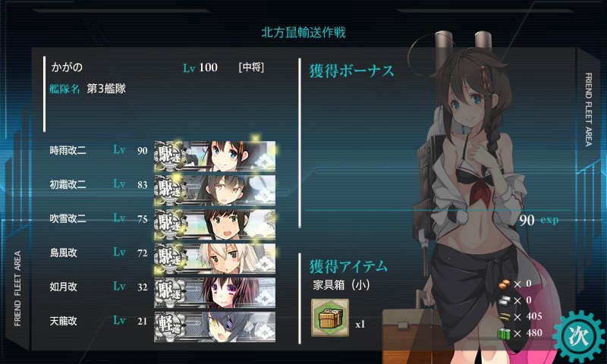Click the ship name 天龍改

[64, 321]
